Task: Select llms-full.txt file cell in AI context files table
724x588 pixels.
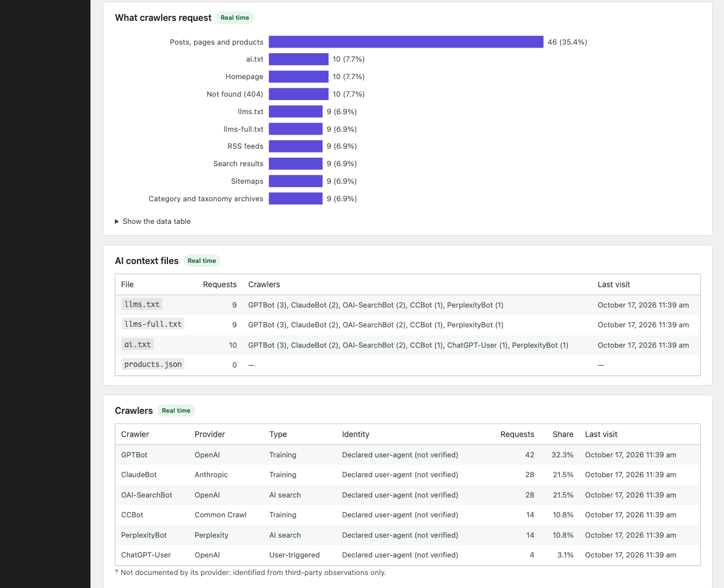Action: [153, 324]
